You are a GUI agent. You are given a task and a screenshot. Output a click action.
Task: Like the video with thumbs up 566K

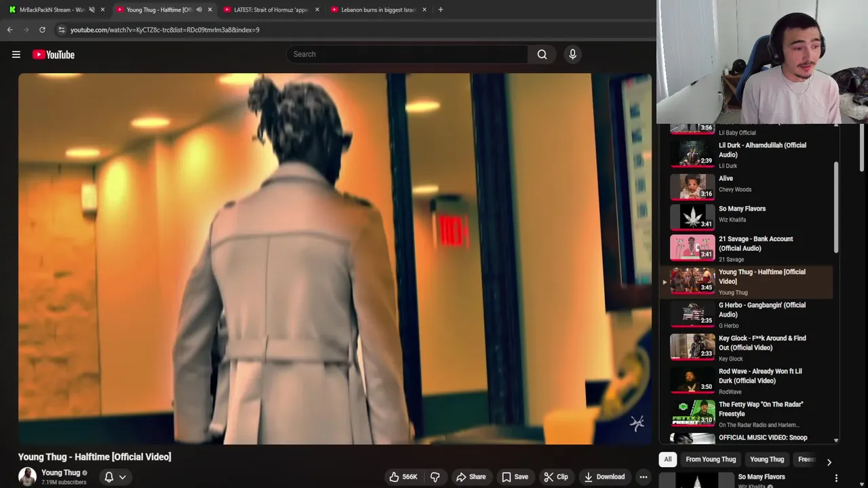[x=403, y=477]
